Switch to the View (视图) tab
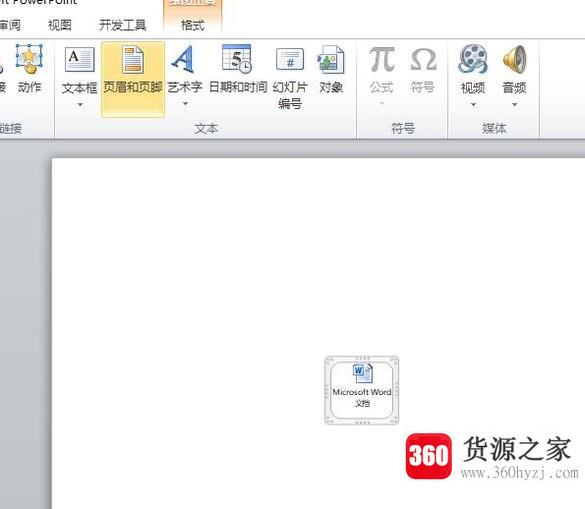The height and width of the screenshot is (509, 585). (x=60, y=25)
